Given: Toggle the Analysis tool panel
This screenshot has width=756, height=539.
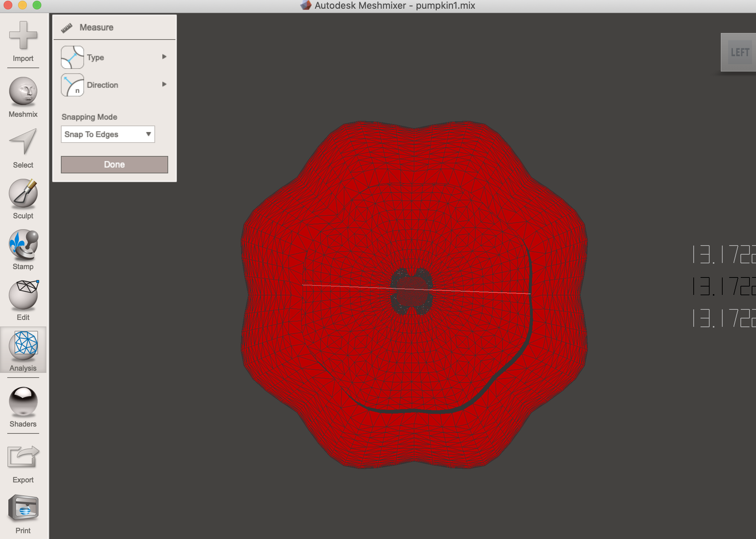Looking at the screenshot, I should 23,346.
